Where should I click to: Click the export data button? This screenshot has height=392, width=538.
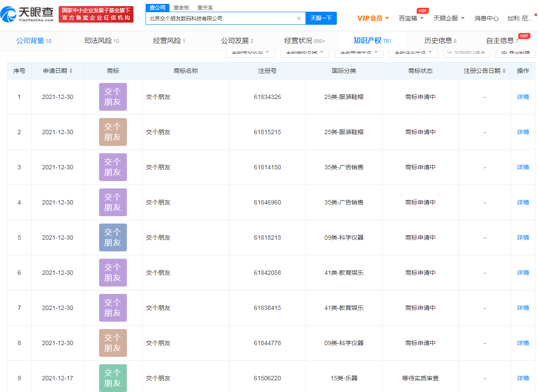[515, 52]
